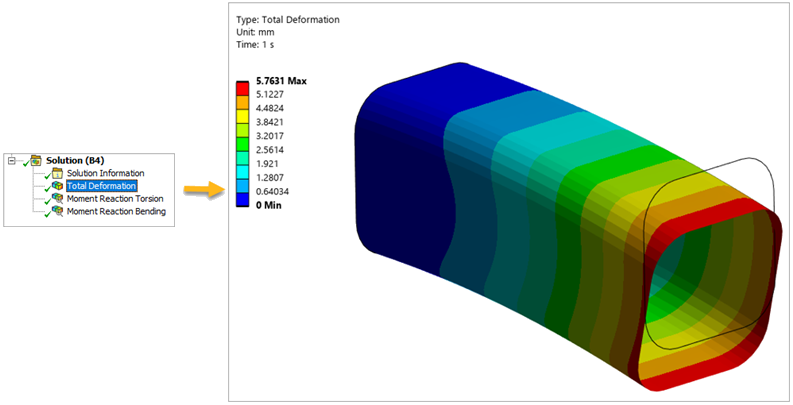Viewport: 793px width, 405px height.
Task: Click the 0 Min legend value
Action: 269,205
